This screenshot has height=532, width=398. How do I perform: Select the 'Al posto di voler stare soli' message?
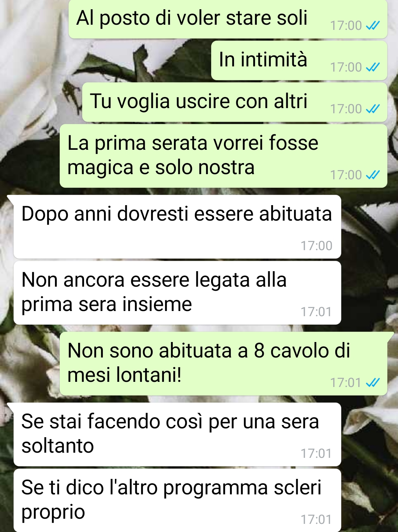click(x=228, y=19)
